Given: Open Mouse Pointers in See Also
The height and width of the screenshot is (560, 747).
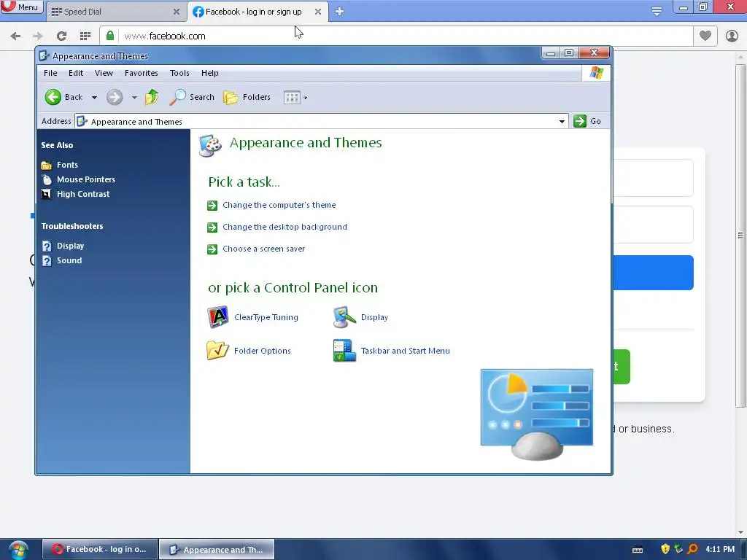Looking at the screenshot, I should [x=86, y=179].
